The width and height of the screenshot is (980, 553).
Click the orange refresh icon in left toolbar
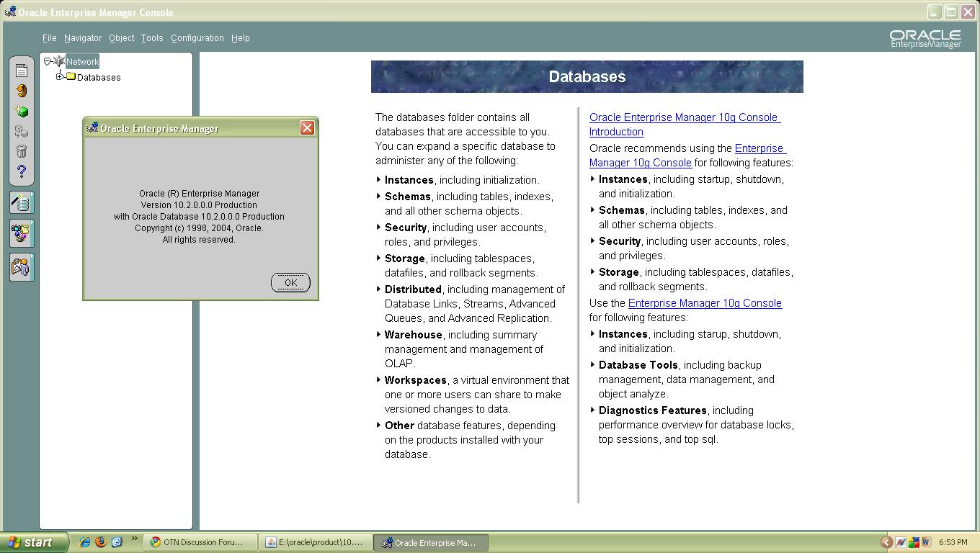coord(22,91)
